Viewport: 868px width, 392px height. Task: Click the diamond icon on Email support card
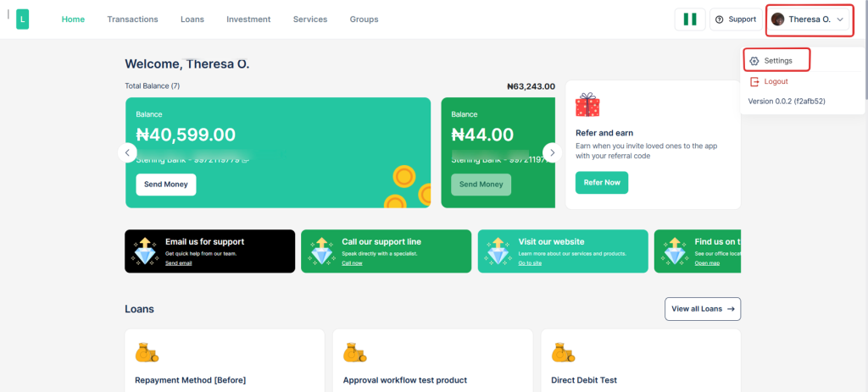[x=145, y=251]
